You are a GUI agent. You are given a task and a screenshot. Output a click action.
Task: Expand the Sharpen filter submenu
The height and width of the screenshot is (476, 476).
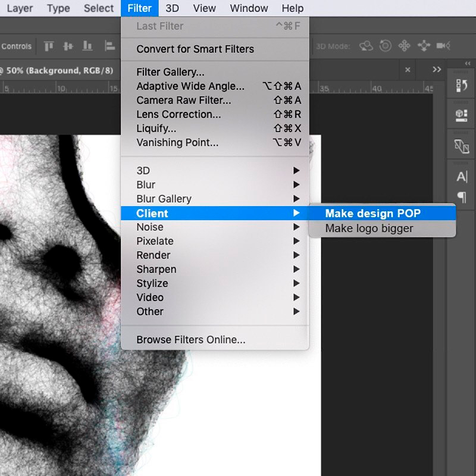156,269
